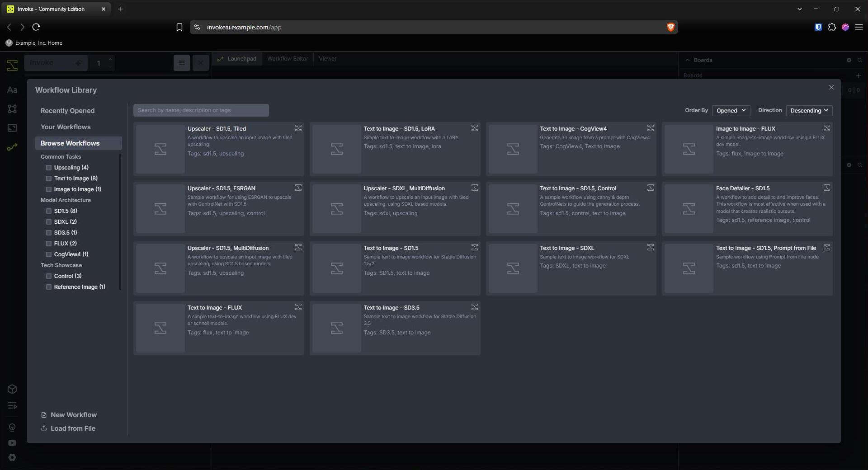
Task: Create a New Workflow
Action: tap(69, 415)
